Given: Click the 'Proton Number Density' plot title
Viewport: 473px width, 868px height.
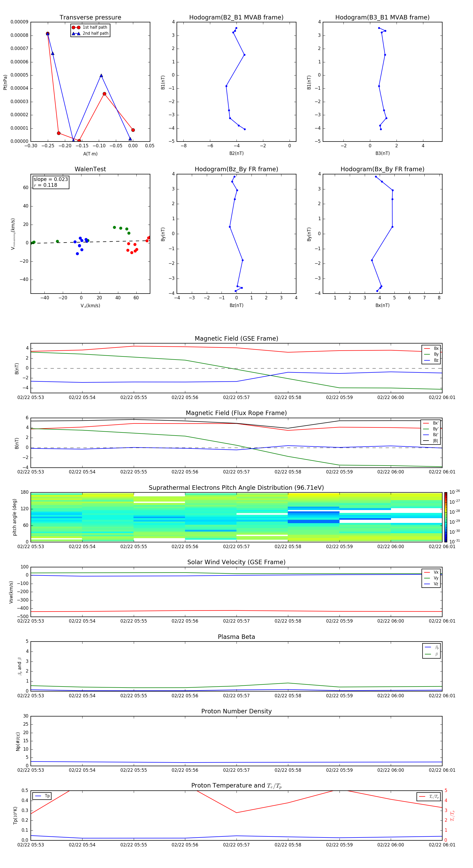Looking at the screenshot, I should (236, 711).
